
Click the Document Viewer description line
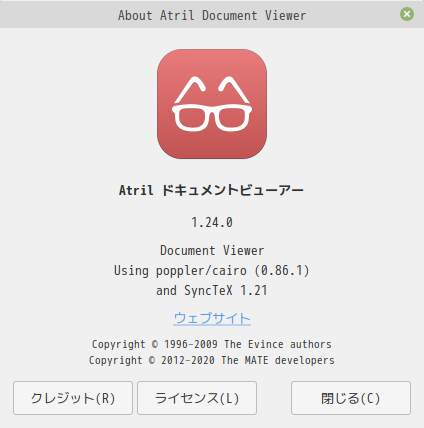click(x=212, y=250)
